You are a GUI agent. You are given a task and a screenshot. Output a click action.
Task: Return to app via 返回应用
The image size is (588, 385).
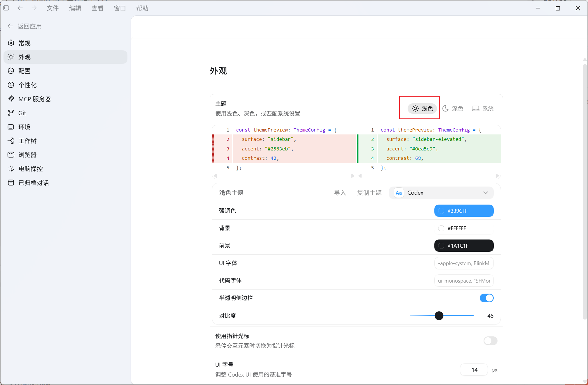(x=25, y=26)
